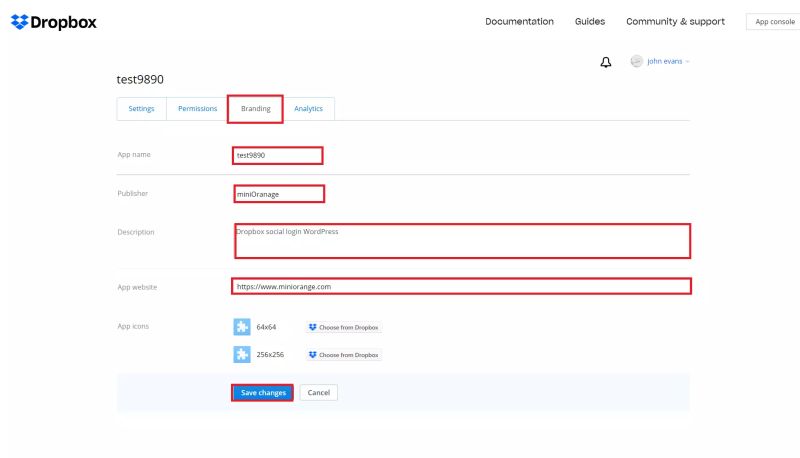
Task: Choose from Dropbox for 256x256 icon
Action: [x=344, y=355]
